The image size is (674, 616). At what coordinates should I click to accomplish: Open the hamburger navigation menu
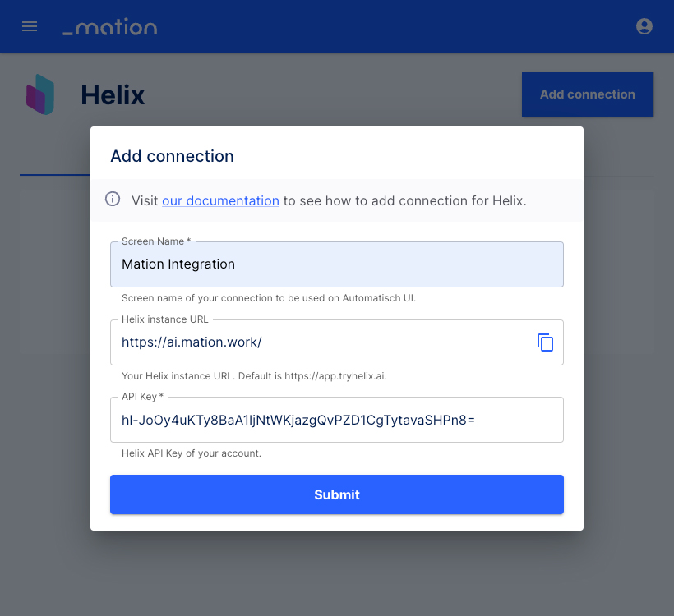pyautogui.click(x=30, y=26)
